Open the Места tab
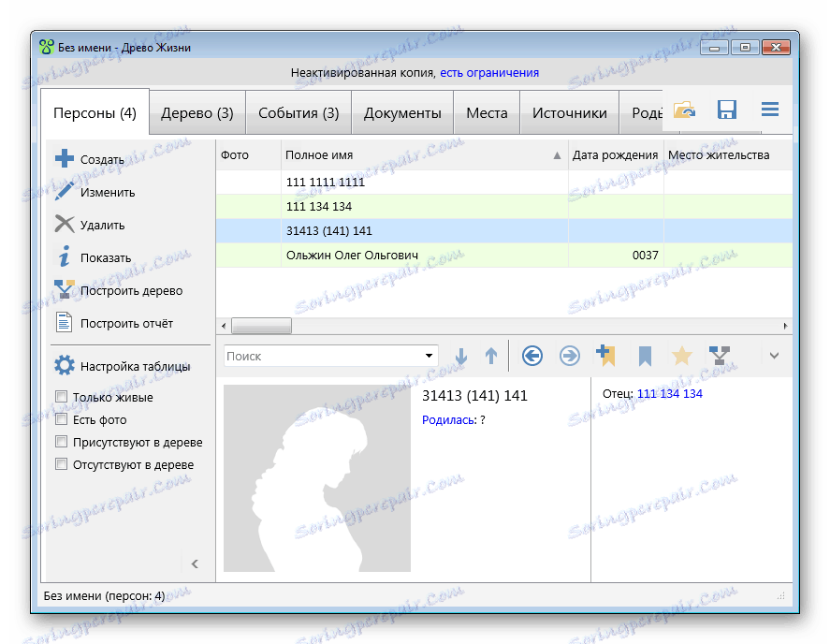This screenshot has height=644, width=830. (487, 113)
